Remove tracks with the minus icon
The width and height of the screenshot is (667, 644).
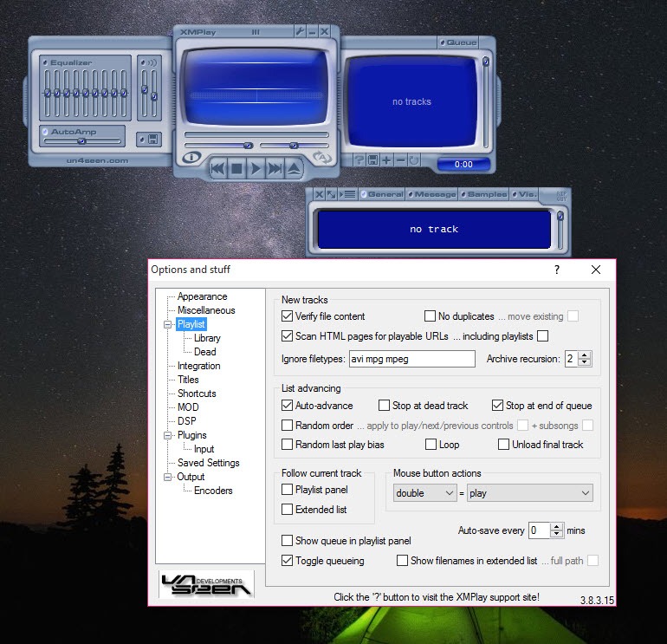[400, 160]
